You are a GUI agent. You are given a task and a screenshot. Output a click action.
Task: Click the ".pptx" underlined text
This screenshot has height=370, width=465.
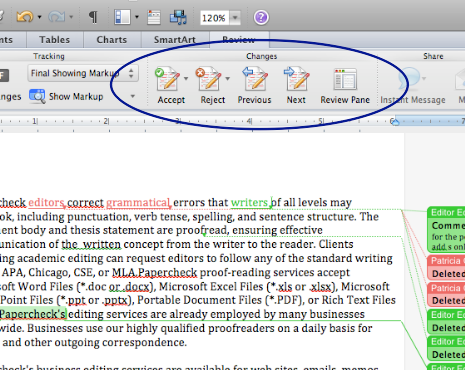115,300
